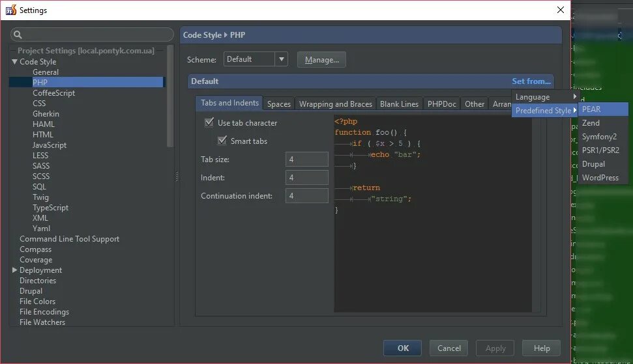The height and width of the screenshot is (364, 633).
Task: Select CoffeeScript code style
Action: coord(53,92)
